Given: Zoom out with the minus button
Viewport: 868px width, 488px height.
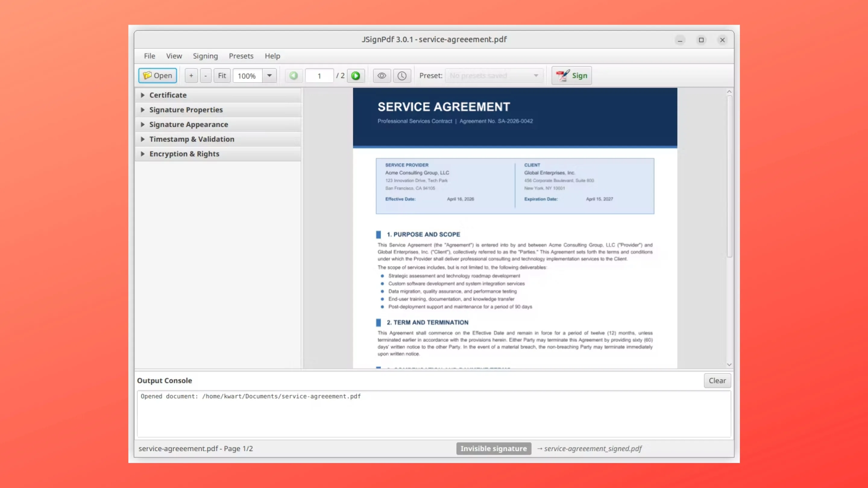Looking at the screenshot, I should tap(206, 75).
